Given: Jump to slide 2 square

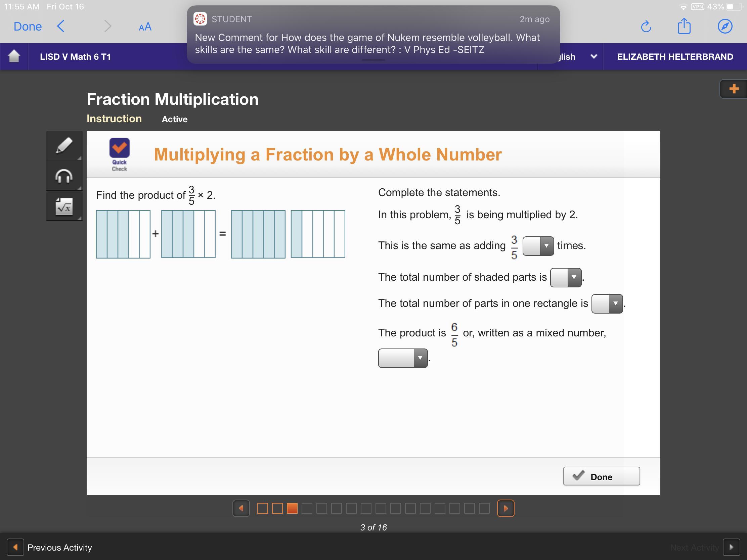Looking at the screenshot, I should 277,508.
